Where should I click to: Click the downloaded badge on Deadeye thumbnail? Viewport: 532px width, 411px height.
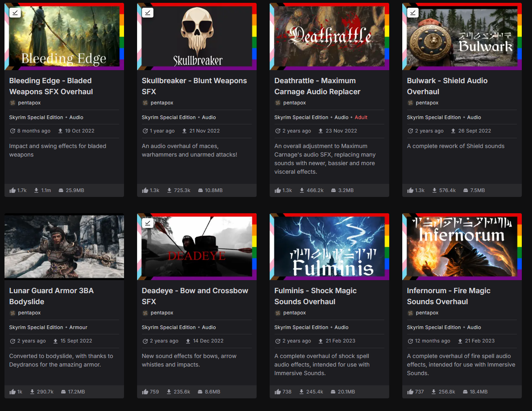tap(148, 223)
